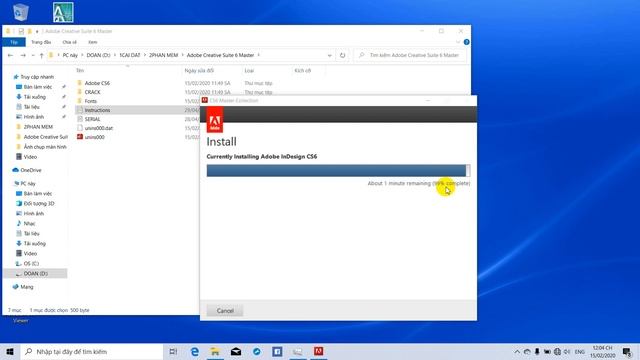
Task: Launch Microsoft Edge from taskbar
Action: [x=194, y=351]
